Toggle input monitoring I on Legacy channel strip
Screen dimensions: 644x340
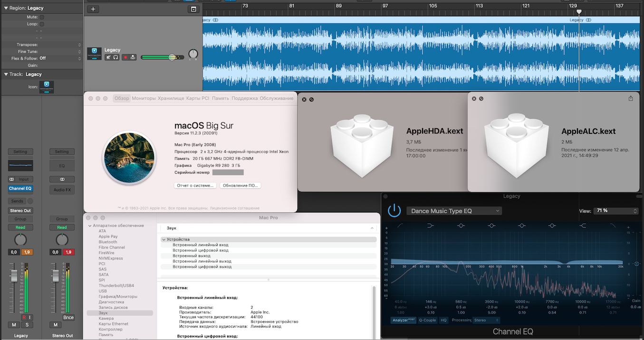29,317
